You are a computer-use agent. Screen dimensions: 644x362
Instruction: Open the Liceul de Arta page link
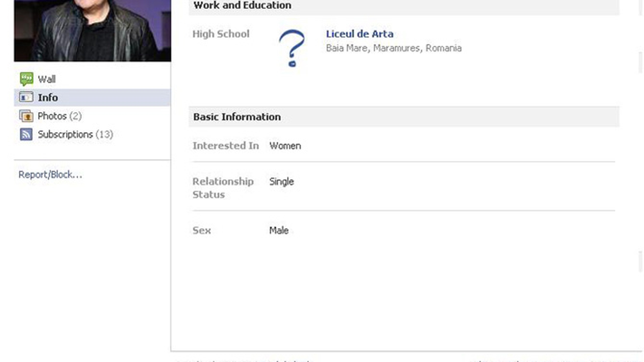tap(360, 34)
